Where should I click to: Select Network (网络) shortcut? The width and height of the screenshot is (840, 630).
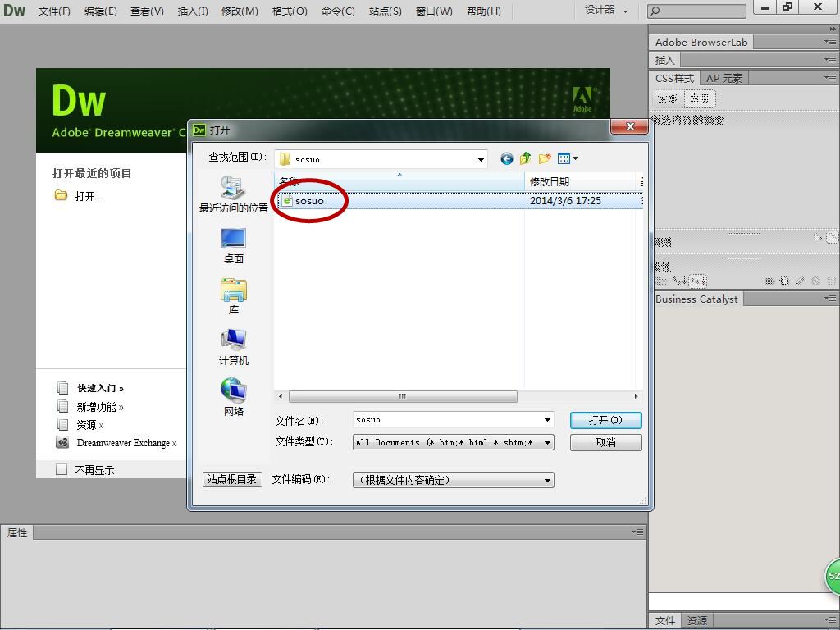pyautogui.click(x=234, y=398)
